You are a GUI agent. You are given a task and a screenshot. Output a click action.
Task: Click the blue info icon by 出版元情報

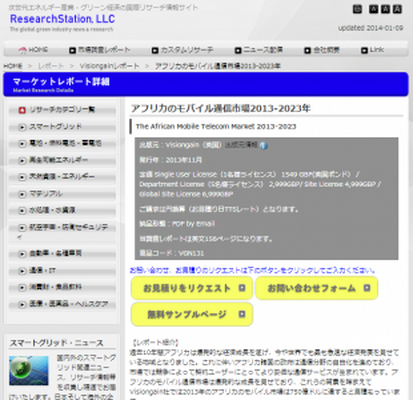[264, 146]
